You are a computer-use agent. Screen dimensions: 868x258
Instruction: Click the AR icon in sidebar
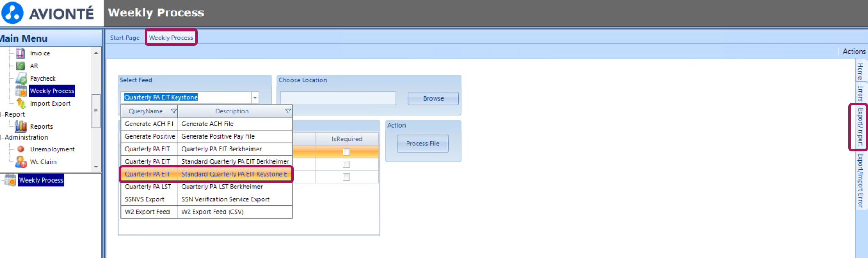click(21, 66)
